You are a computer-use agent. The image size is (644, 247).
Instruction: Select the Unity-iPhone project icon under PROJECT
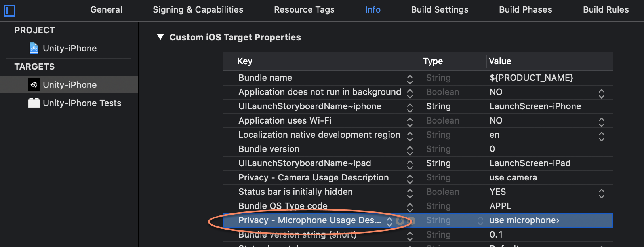coord(34,48)
